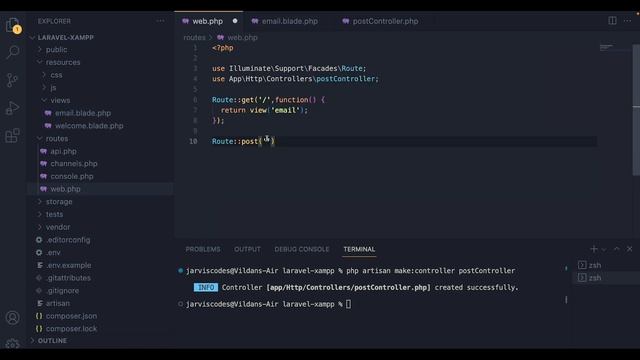Screen dimensions: 640x360
Task: Open the Explorer activity bar icon
Action: (13, 25)
